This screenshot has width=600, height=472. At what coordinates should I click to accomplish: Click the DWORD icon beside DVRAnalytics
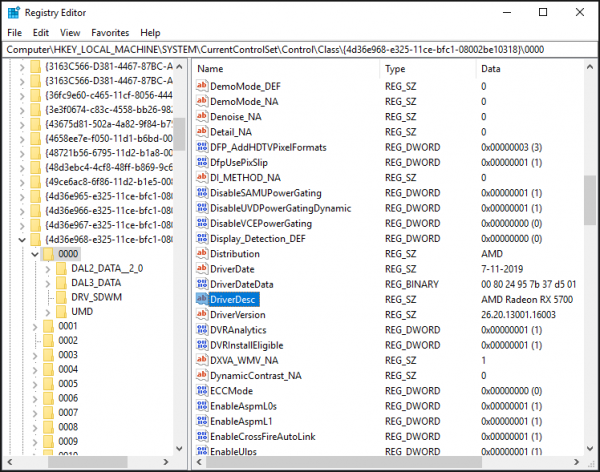[x=201, y=330]
